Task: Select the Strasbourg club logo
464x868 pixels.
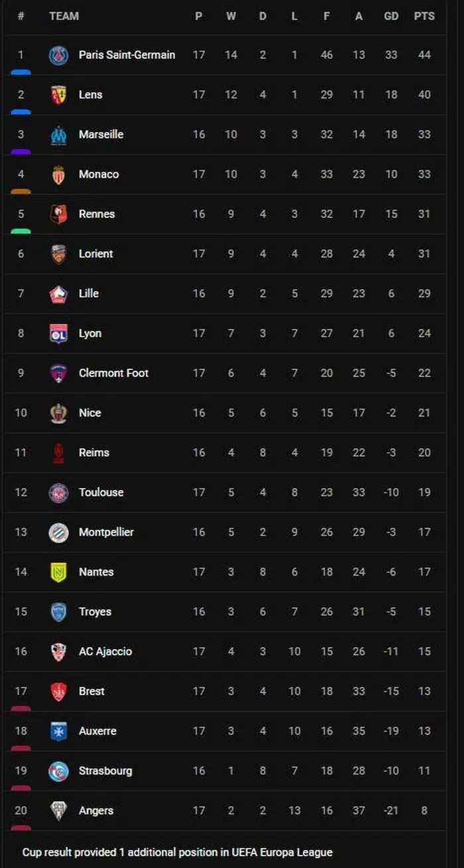Action: coord(58,771)
